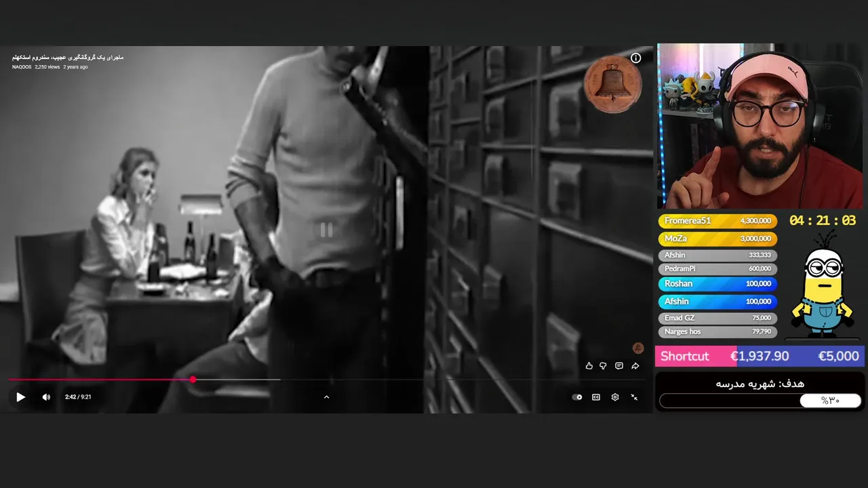Click the Roshan donor row
Viewport: 868px width, 488px height.
tap(717, 284)
